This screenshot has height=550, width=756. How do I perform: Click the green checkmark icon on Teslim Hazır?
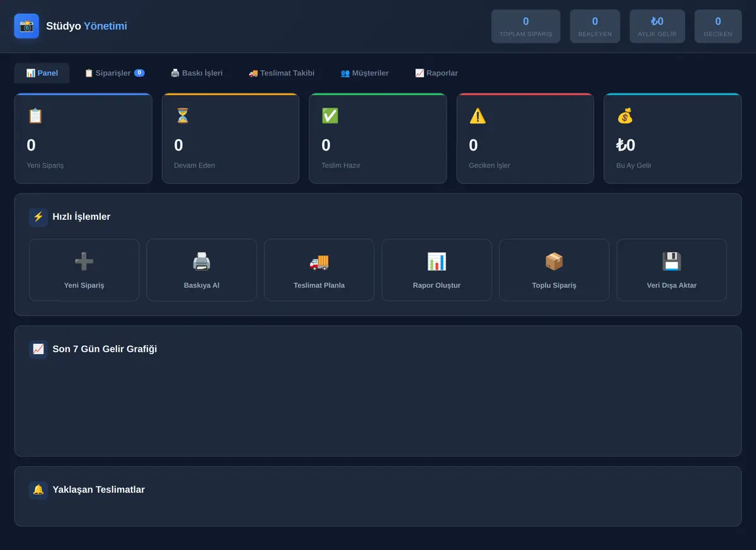330,116
